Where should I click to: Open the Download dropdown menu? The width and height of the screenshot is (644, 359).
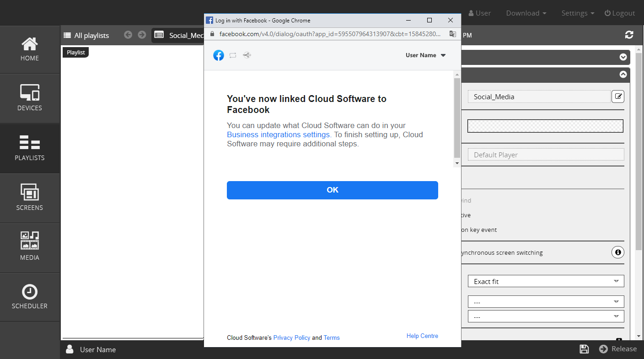pyautogui.click(x=526, y=13)
